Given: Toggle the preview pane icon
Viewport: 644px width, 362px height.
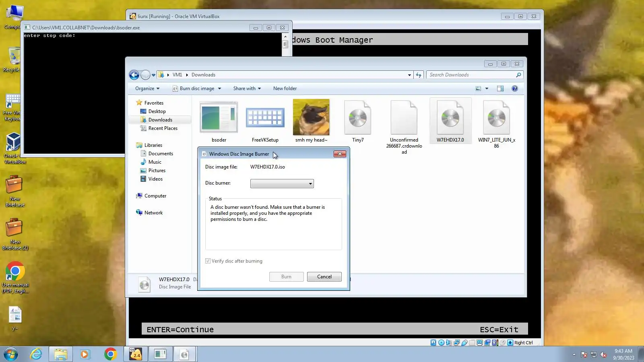Looking at the screenshot, I should [x=500, y=88].
